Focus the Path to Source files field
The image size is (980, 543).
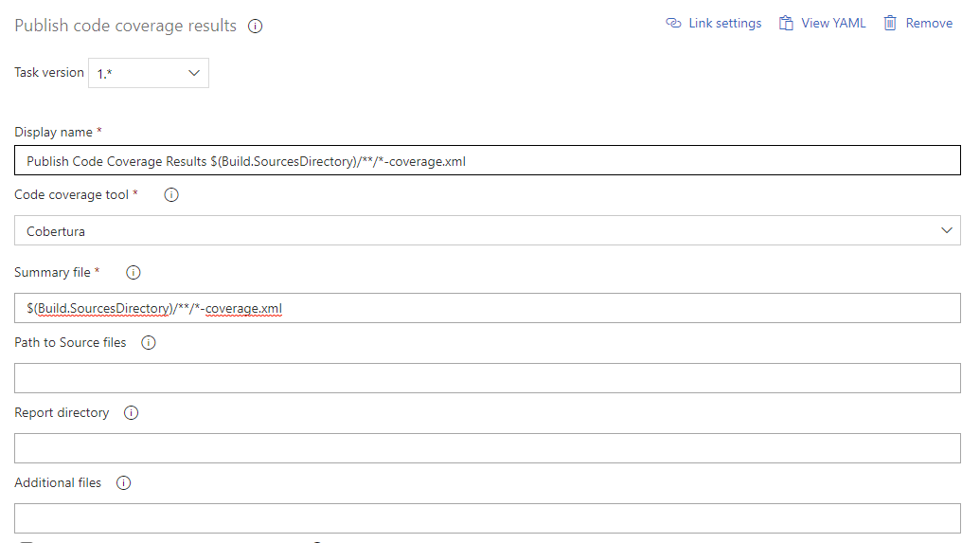coord(488,378)
